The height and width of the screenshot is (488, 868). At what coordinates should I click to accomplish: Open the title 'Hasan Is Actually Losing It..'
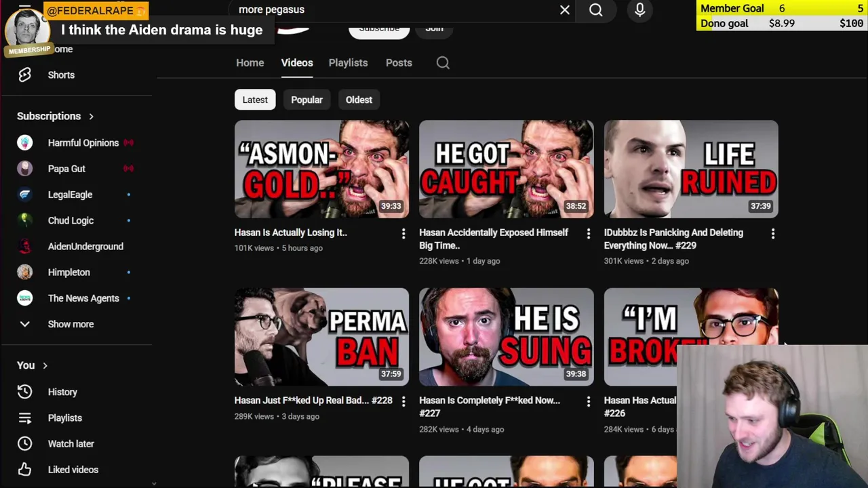[290, 232]
